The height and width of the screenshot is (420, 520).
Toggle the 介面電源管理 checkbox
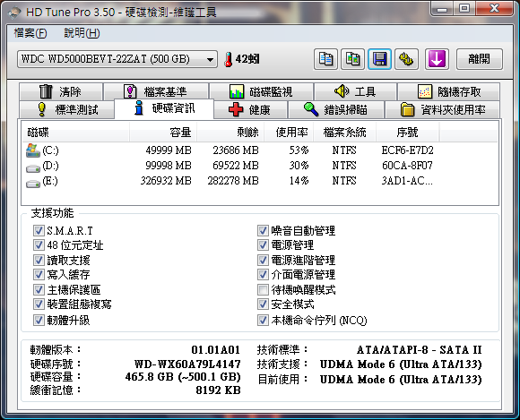[x=263, y=275]
